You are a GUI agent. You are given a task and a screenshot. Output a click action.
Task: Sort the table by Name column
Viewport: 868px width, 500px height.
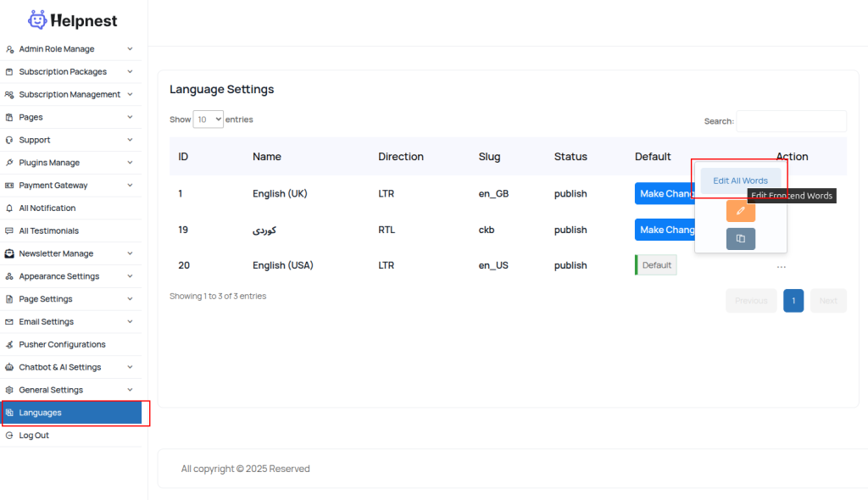[x=267, y=157]
